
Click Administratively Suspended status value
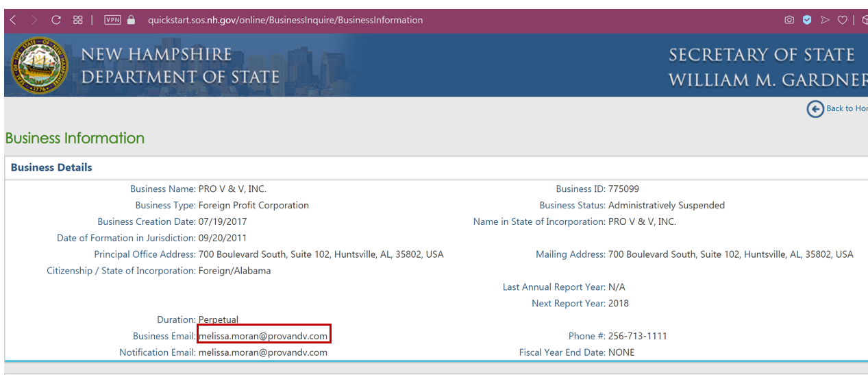[667, 206]
